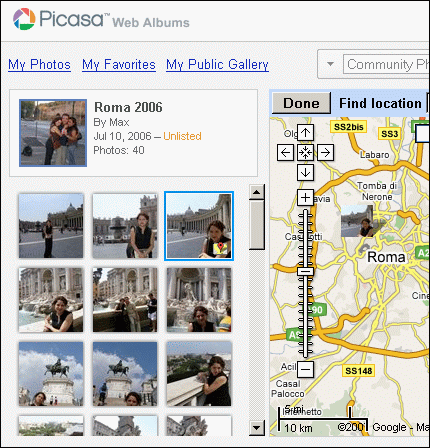The height and width of the screenshot is (448, 430).
Task: Click the map pin icon on thumbnail
Action: (221, 248)
